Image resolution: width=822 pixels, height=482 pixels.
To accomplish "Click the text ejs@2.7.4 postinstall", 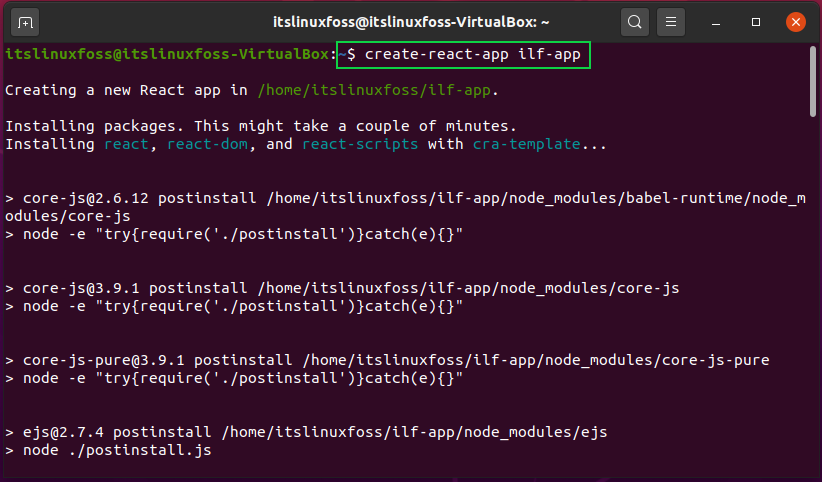I will coord(117,432).
